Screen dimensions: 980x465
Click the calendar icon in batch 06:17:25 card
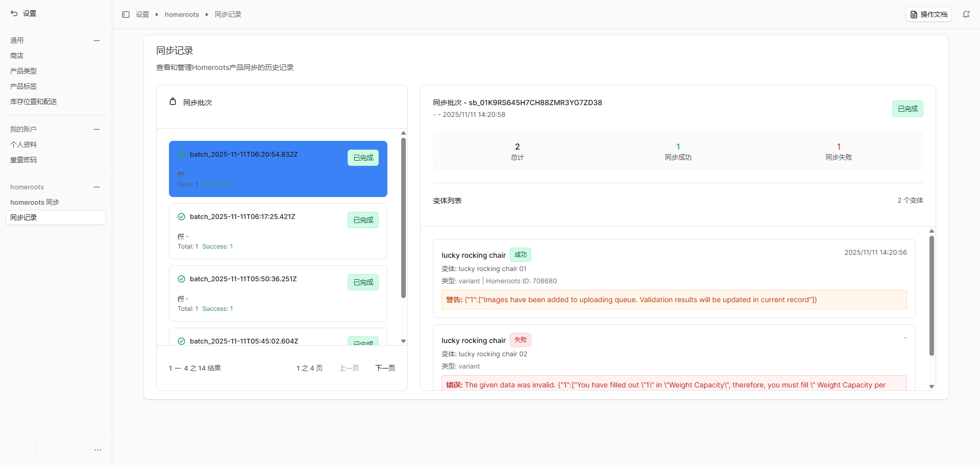[x=181, y=236]
